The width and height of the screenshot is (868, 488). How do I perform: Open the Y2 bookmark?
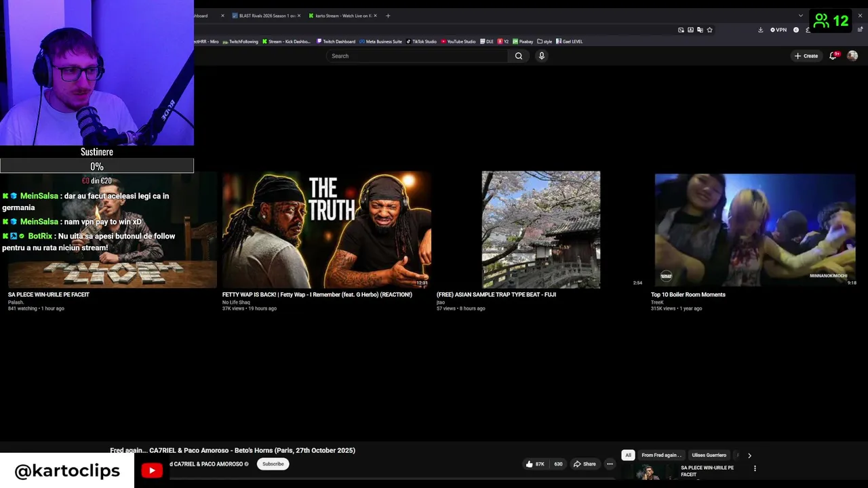(503, 41)
